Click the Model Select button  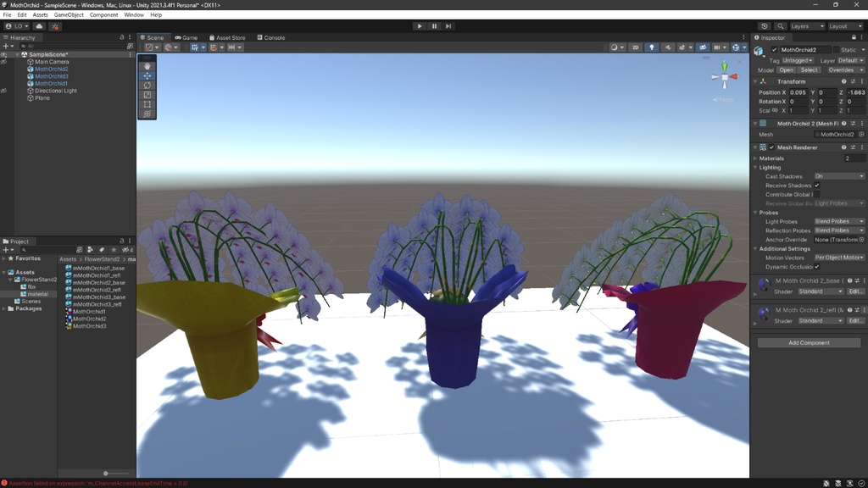809,70
